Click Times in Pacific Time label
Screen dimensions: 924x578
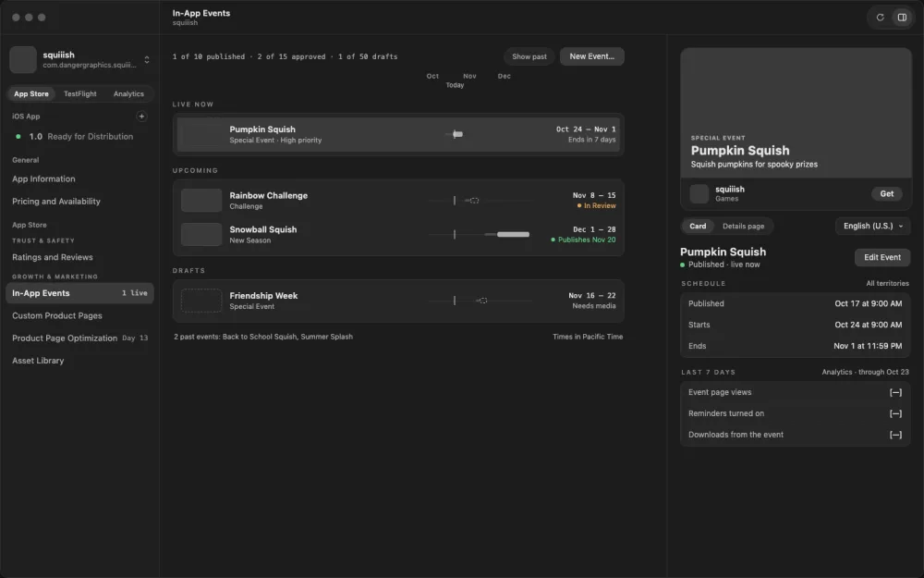point(588,337)
